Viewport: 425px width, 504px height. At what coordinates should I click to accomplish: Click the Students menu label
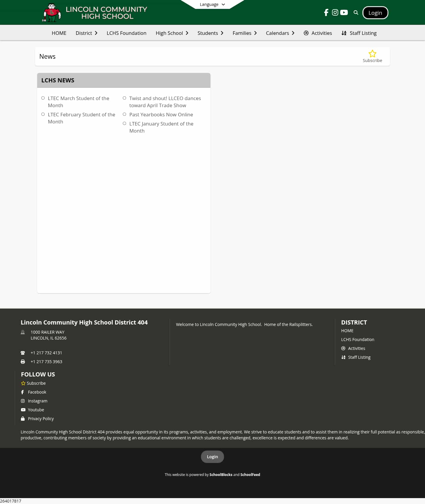click(x=208, y=33)
